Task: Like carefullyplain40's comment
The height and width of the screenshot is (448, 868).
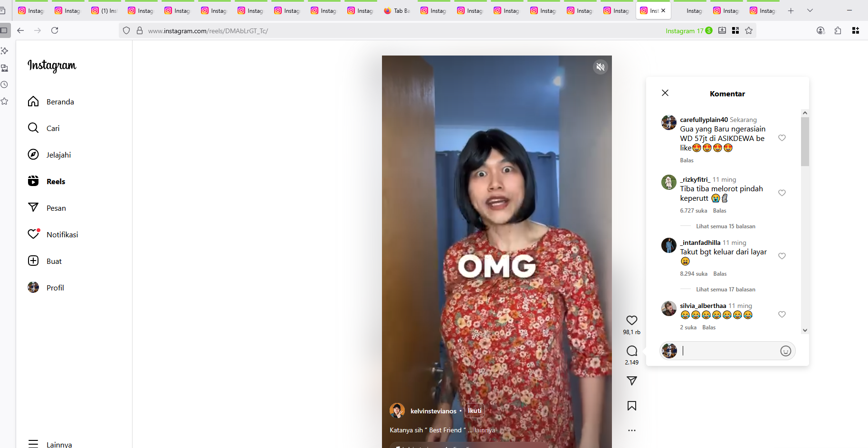Action: 782,138
